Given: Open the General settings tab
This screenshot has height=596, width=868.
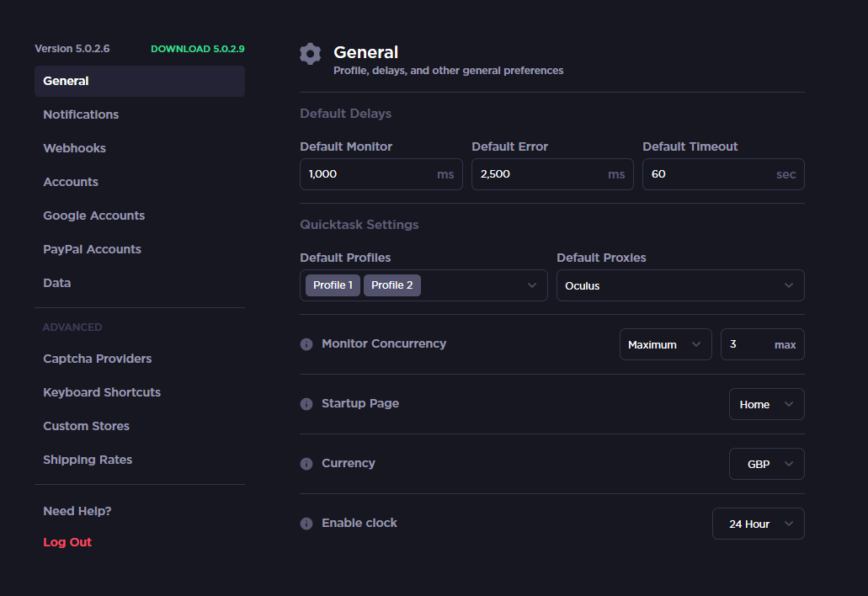Looking at the screenshot, I should (x=140, y=82).
